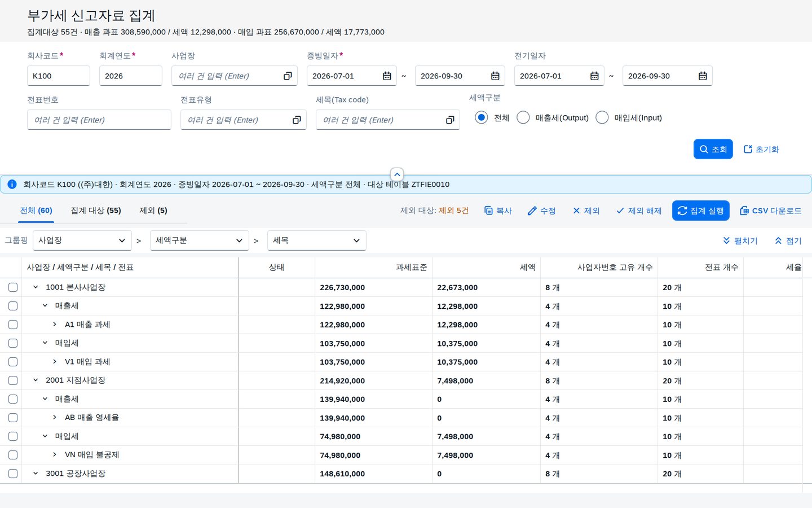Viewport: 812px width, 508px height.
Task: Open value help icon in 사업장 field
Action: (288, 76)
